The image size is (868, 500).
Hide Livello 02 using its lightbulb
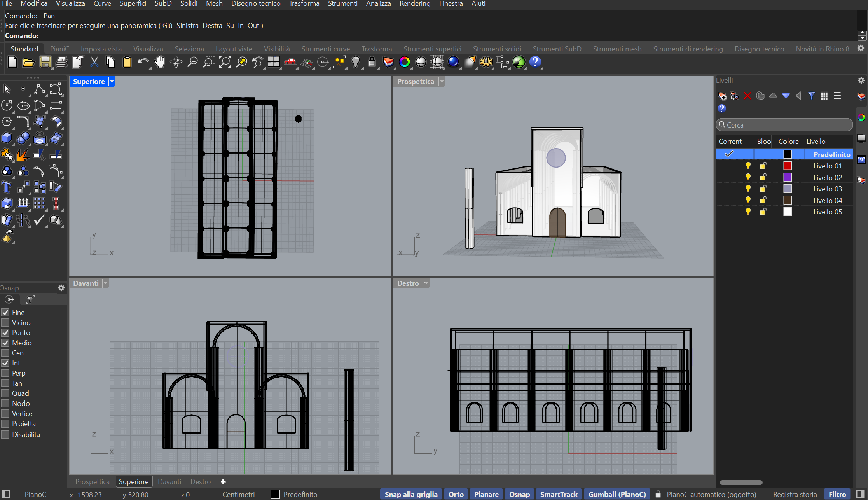click(x=748, y=177)
